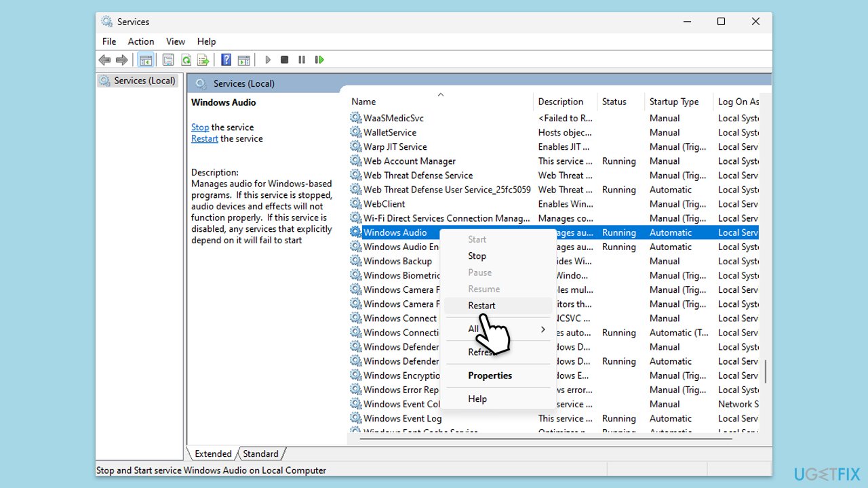
Task: Expand the All Tasks submenu arrow
Action: click(542, 329)
